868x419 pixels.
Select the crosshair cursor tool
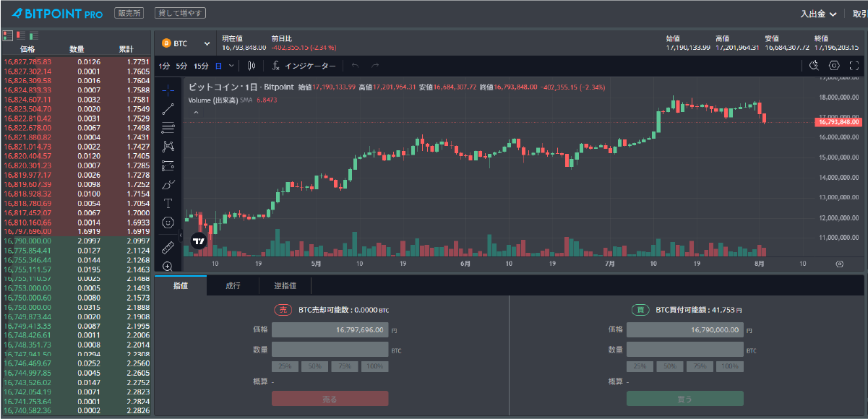click(168, 90)
